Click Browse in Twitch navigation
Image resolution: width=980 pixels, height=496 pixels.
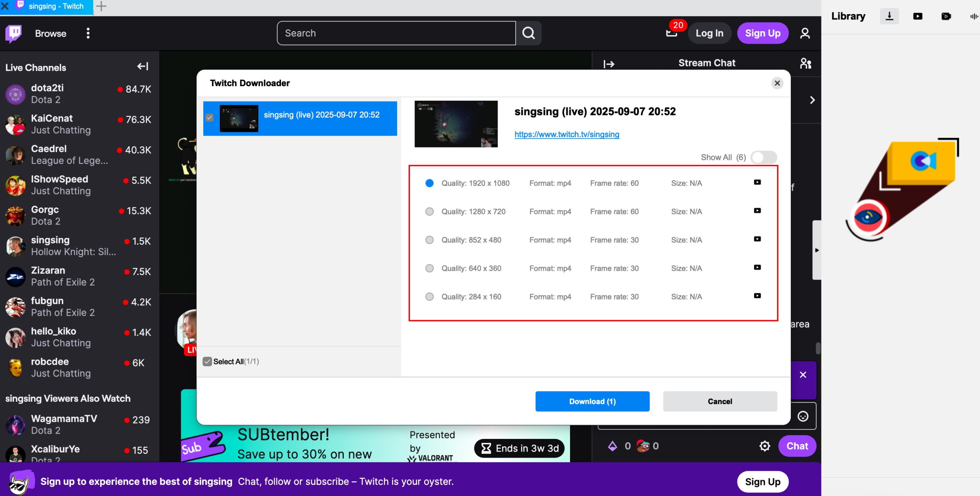pos(51,33)
